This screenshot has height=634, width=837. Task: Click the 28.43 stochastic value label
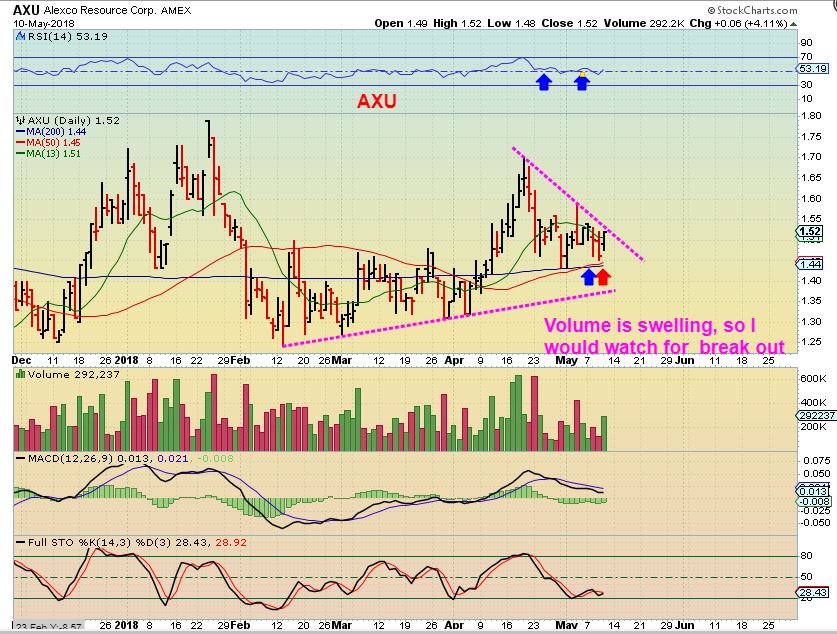point(812,592)
